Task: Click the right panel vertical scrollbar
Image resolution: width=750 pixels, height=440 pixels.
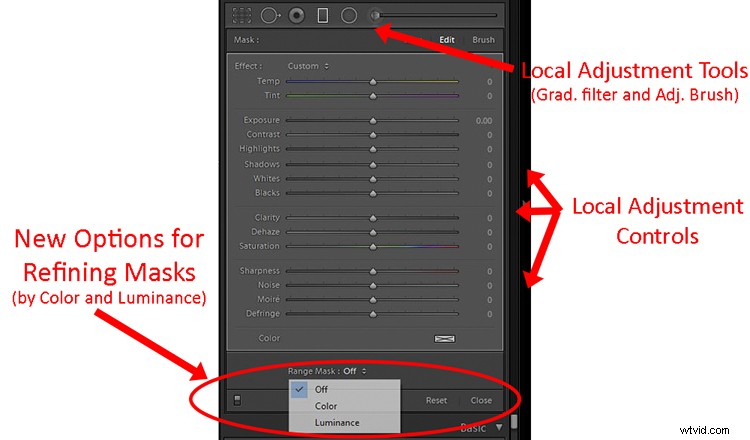Action: (x=514, y=423)
